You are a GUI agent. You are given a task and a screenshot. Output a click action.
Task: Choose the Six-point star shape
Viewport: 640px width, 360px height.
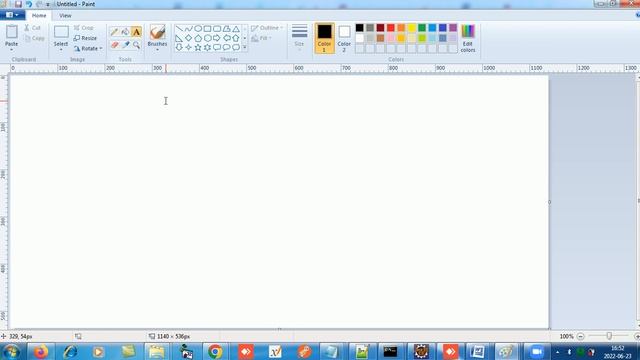pyautogui.click(x=207, y=48)
